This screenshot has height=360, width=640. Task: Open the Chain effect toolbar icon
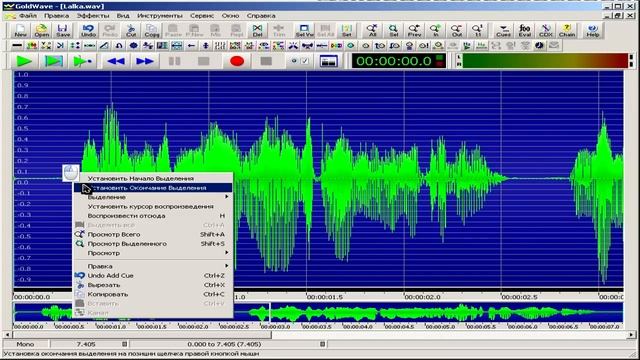point(567,31)
